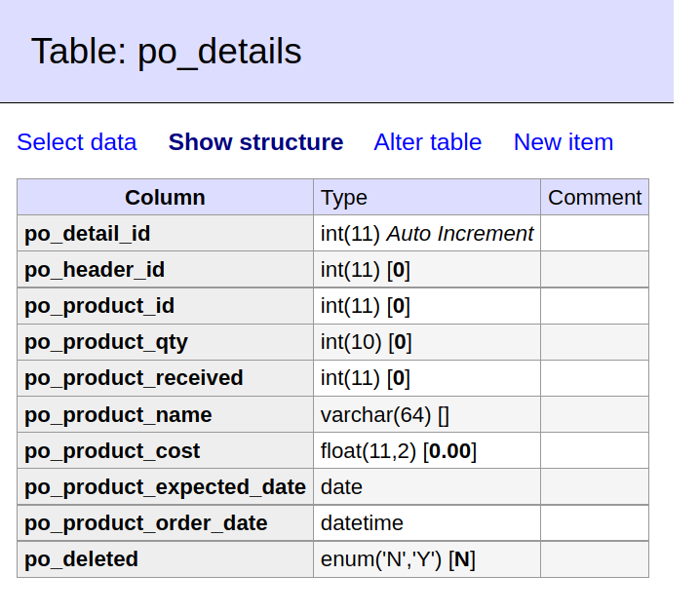The width and height of the screenshot is (700, 613).
Task: Click the enum('N','Y') type cell
Action: (x=427, y=559)
